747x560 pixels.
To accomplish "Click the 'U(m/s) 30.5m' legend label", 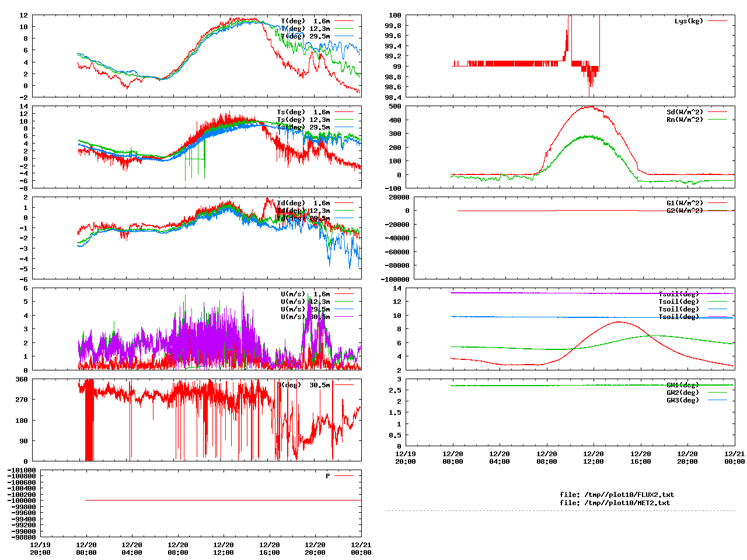I will pyautogui.click(x=305, y=317).
